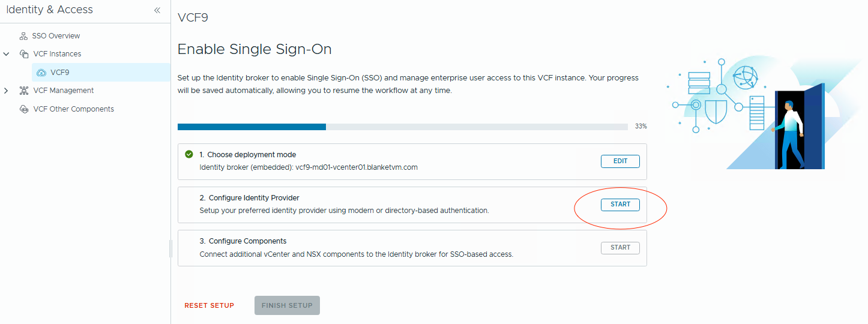Start the Configure Components step

pos(620,248)
